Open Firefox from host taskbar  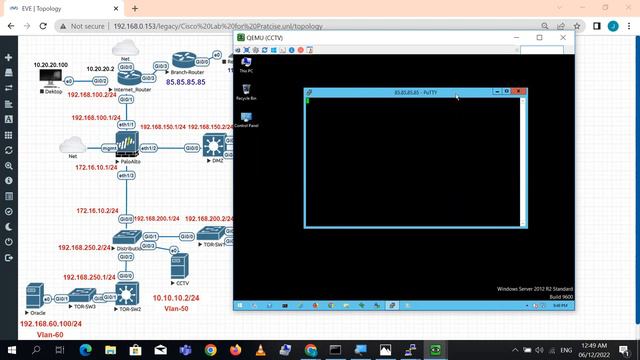click(236, 350)
